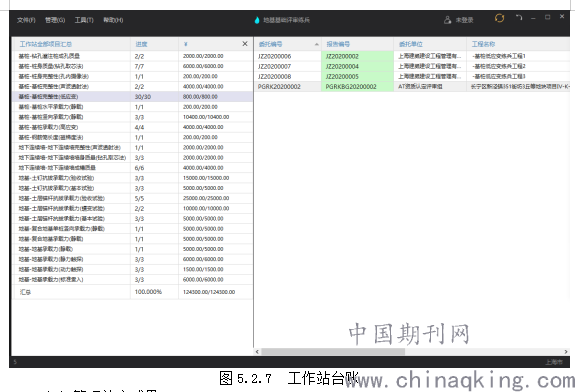Close the left summary panel with X
This screenshot has height=392, width=575.
tap(245, 44)
